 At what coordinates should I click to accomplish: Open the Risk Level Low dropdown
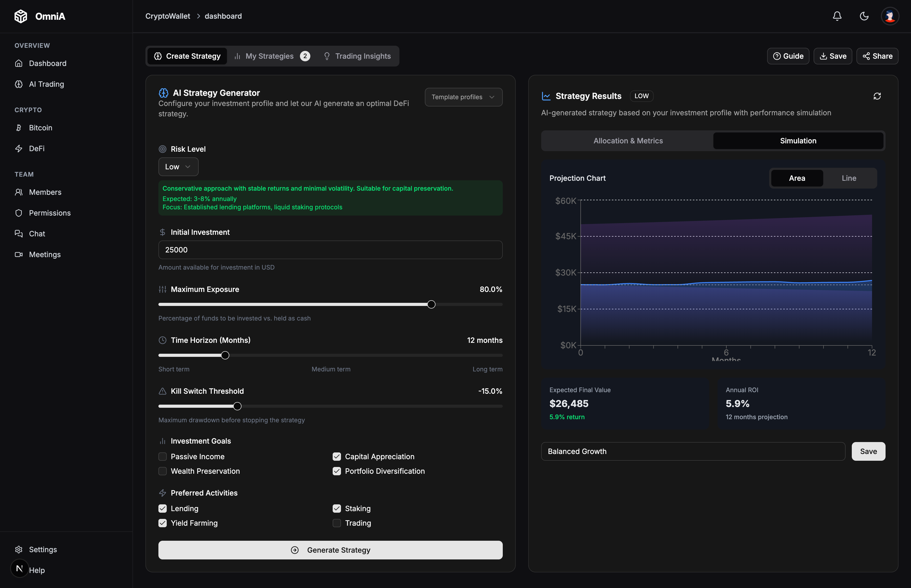178,167
